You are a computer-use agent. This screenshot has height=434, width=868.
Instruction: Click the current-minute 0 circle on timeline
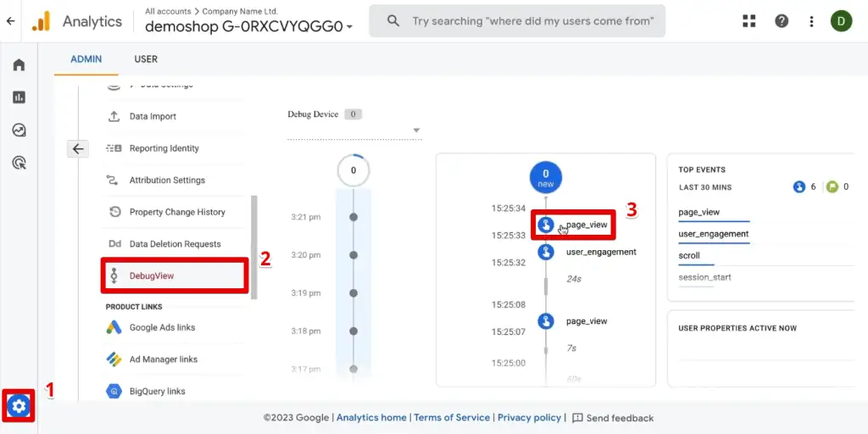(x=353, y=170)
